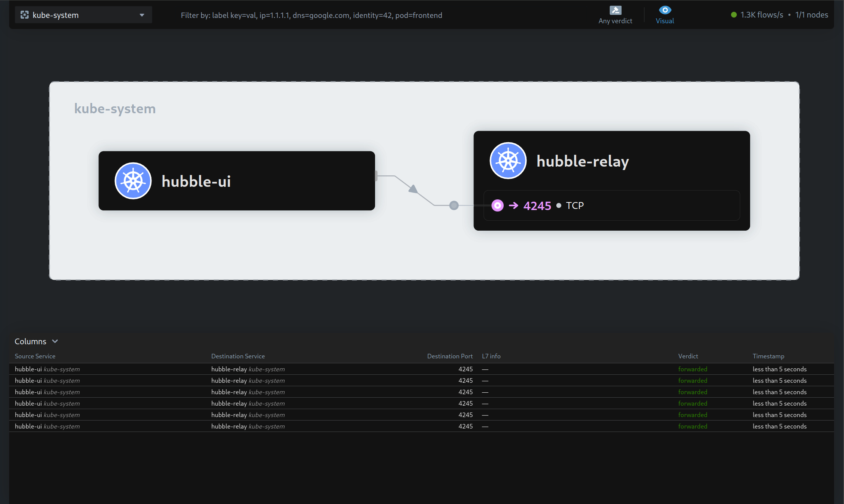844x504 pixels.
Task: Toggle Visual mode off
Action: point(665,14)
